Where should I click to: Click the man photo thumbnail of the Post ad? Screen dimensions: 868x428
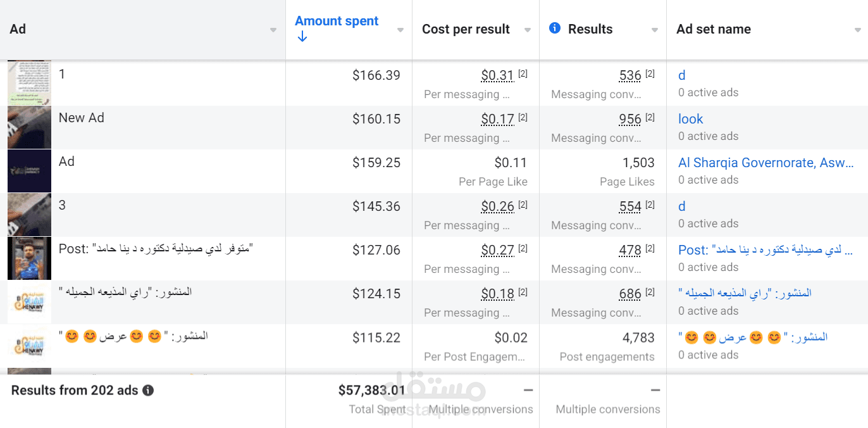pos(29,258)
